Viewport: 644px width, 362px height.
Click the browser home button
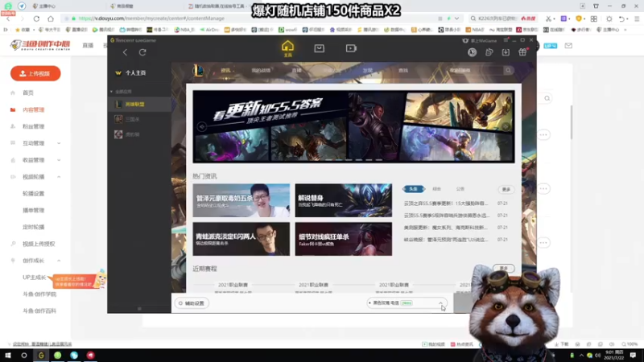[51, 19]
